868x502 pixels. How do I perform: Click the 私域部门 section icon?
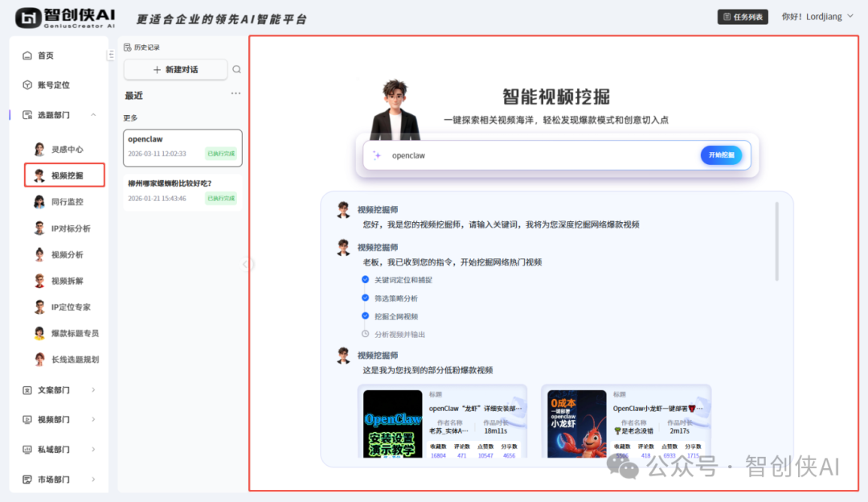[27, 450]
